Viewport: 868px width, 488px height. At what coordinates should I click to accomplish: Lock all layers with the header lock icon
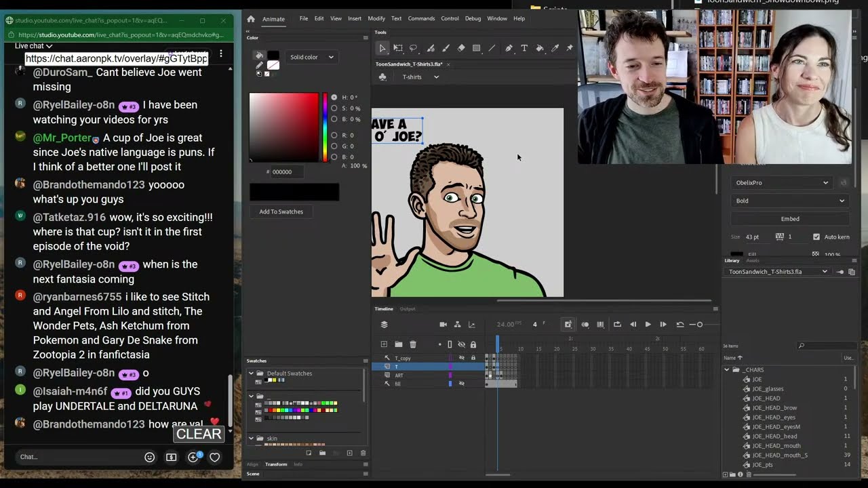[x=473, y=344]
